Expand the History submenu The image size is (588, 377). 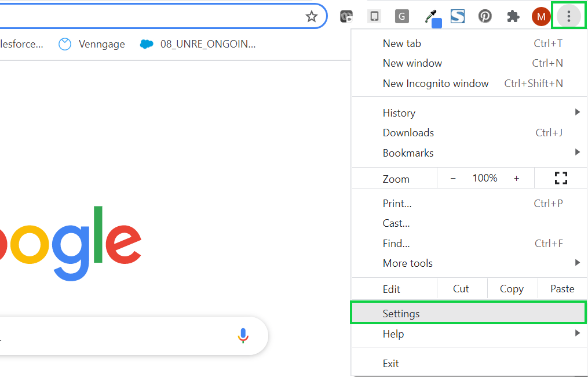point(469,113)
